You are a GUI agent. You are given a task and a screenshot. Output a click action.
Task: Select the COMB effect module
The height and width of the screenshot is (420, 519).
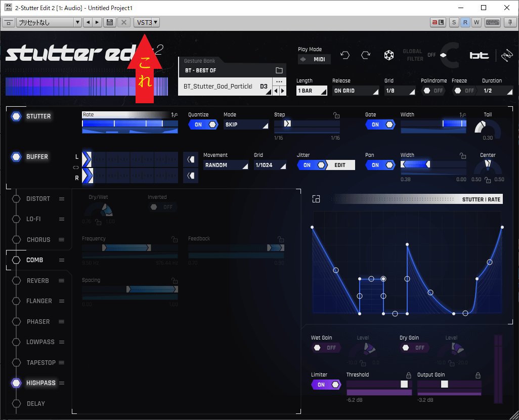coord(35,260)
